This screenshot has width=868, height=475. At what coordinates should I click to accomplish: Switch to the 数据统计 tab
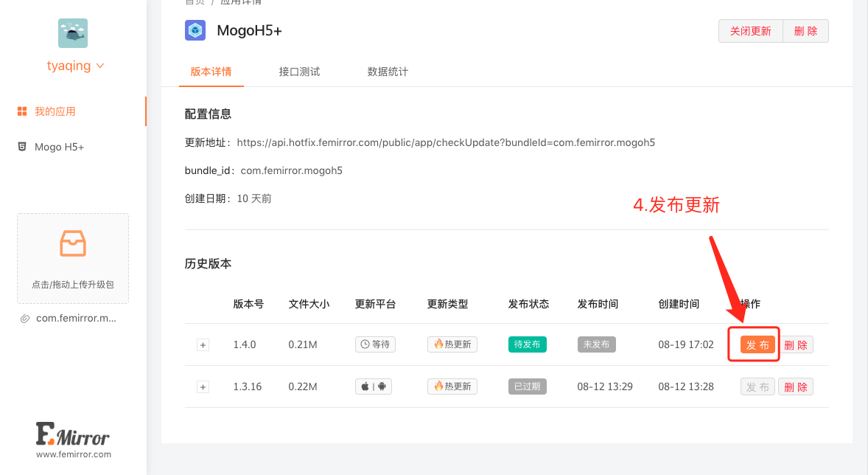(x=388, y=72)
